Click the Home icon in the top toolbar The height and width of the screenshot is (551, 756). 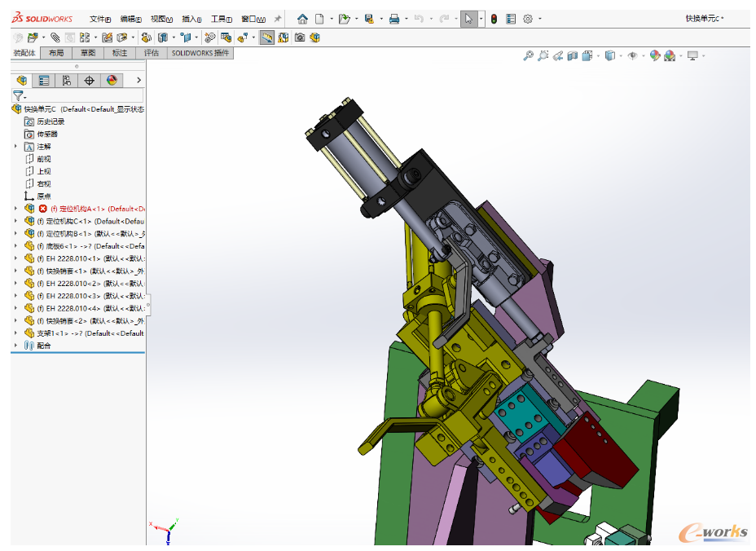tap(302, 19)
